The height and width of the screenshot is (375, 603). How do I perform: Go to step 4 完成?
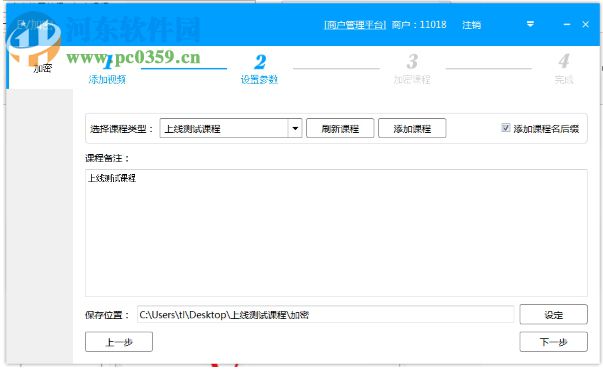pos(564,70)
